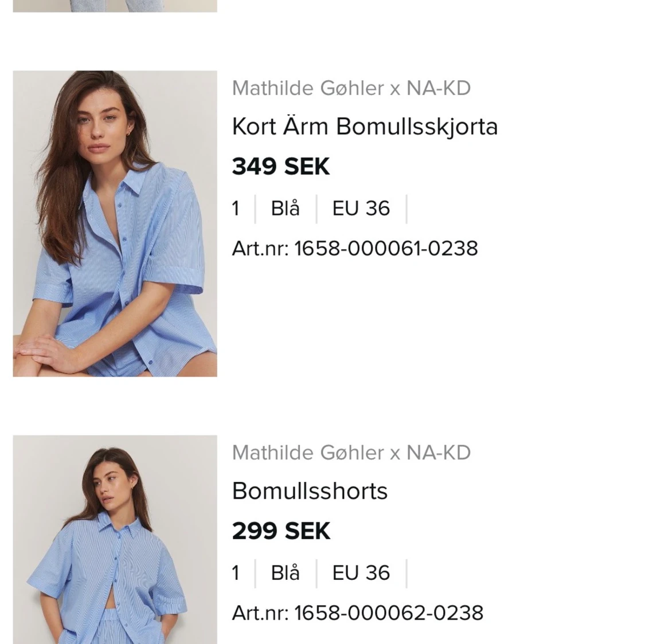This screenshot has width=645, height=644.
Task: Click Mathilde Gøhler name above the shirt title
Action: [x=308, y=88]
